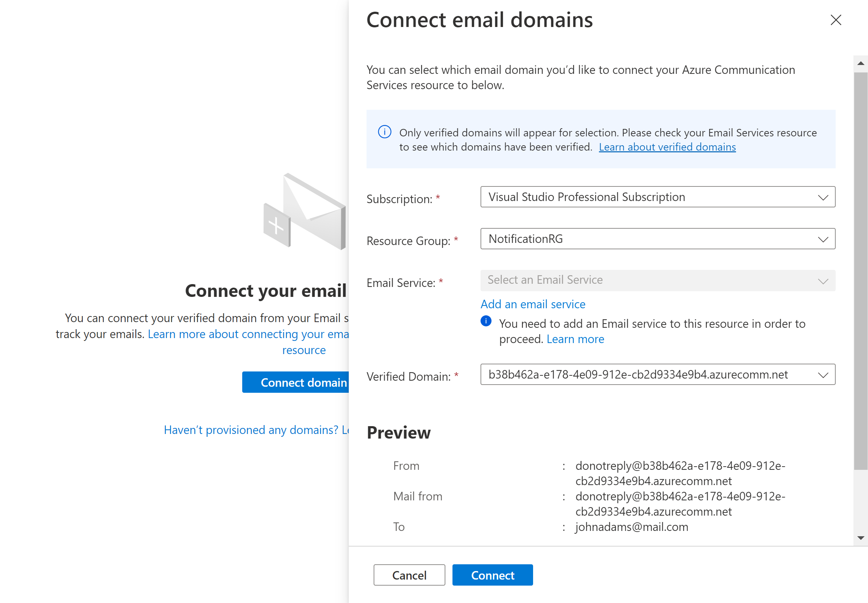Open the Learn about verified domains link
This screenshot has width=868, height=603.
pyautogui.click(x=667, y=147)
